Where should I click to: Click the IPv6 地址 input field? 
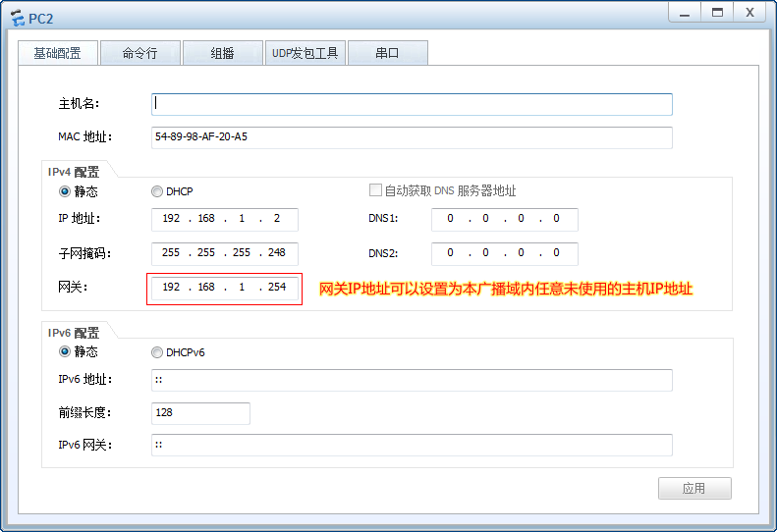(412, 380)
